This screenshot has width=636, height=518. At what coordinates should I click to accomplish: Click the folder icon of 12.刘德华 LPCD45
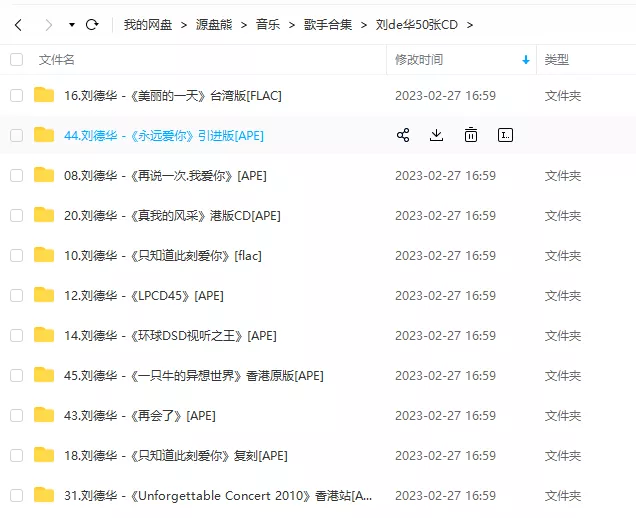[x=44, y=295]
